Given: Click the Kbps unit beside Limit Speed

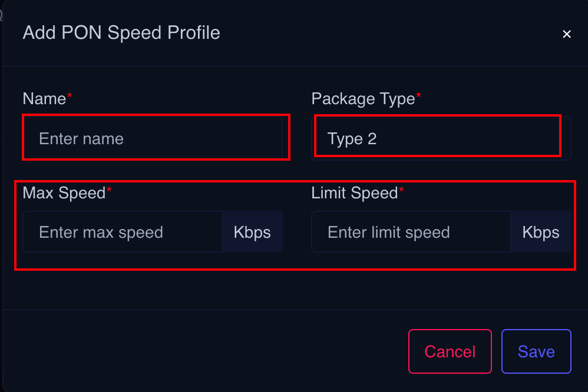Looking at the screenshot, I should (x=541, y=232).
